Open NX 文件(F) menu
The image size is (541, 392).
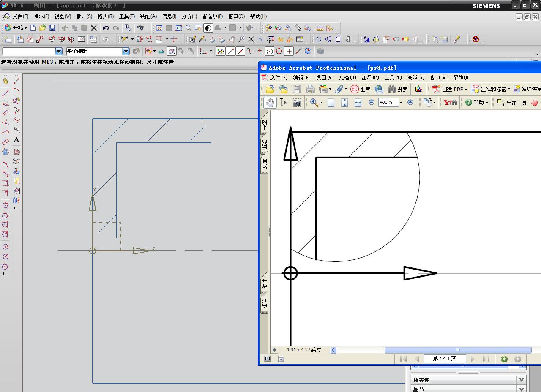20,16
